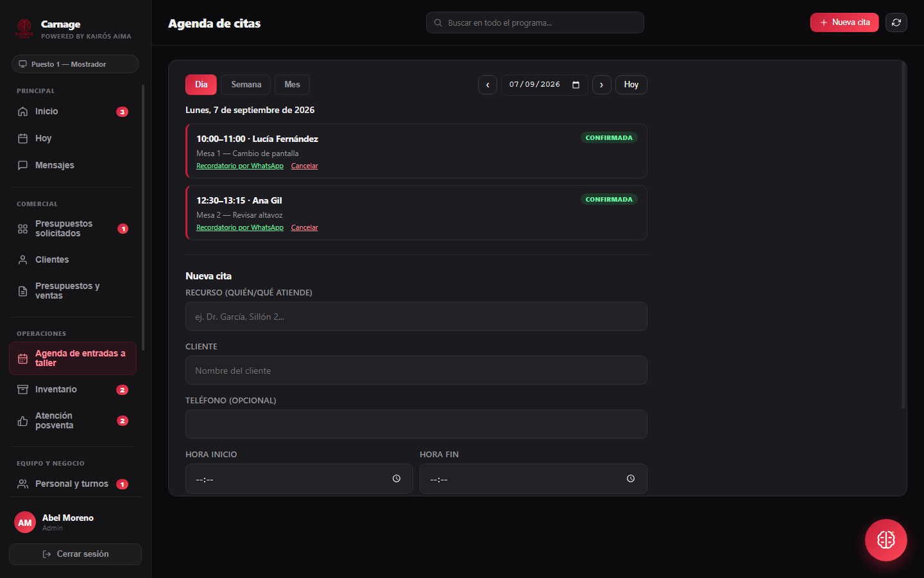Send WhatsApp reminder for Lucía Fernández

point(240,166)
